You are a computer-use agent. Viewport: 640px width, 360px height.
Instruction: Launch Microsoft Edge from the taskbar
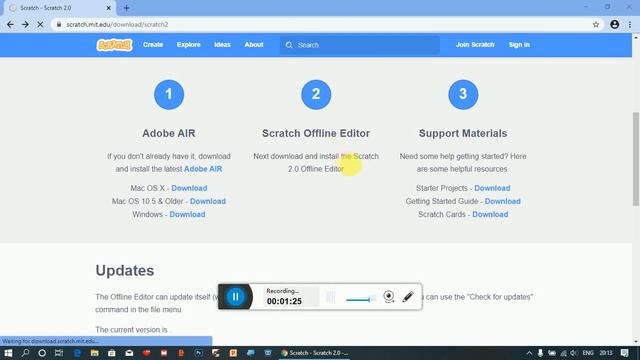77,353
